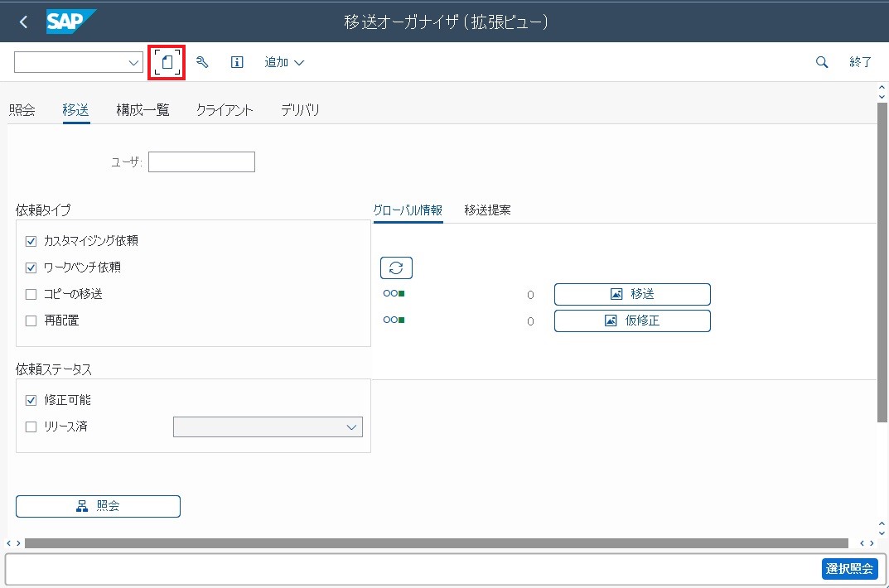Click the create request document icon

coord(167,62)
